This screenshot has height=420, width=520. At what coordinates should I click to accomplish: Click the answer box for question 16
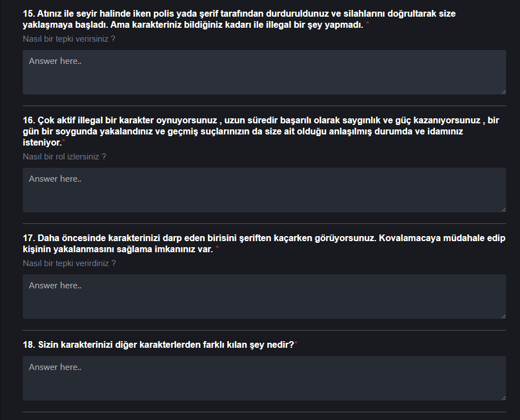264,190
